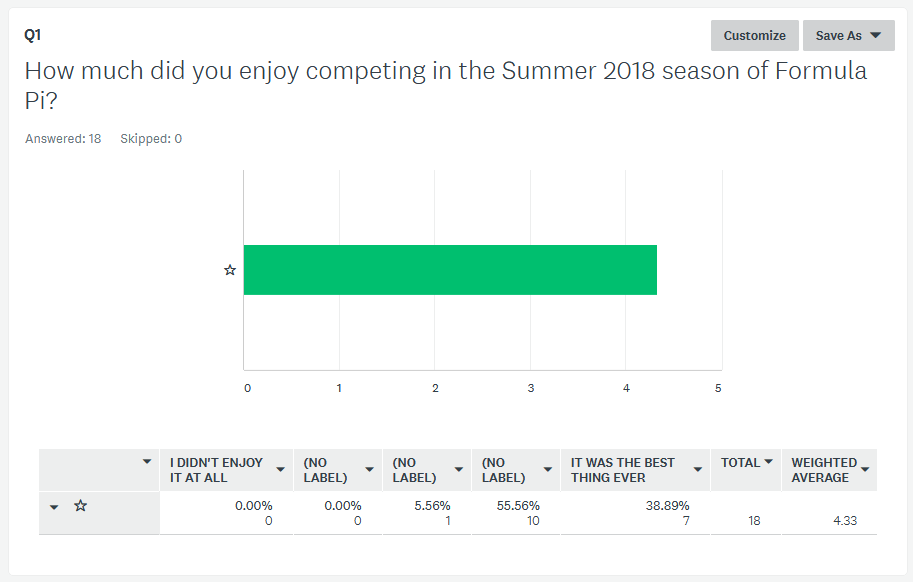Open "IT WAS THE BEST THING EVER" dropdown
This screenshot has height=582, width=913.
click(x=698, y=470)
